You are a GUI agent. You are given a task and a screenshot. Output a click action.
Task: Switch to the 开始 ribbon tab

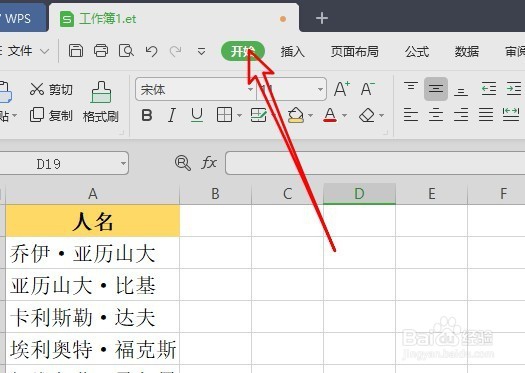pos(243,51)
